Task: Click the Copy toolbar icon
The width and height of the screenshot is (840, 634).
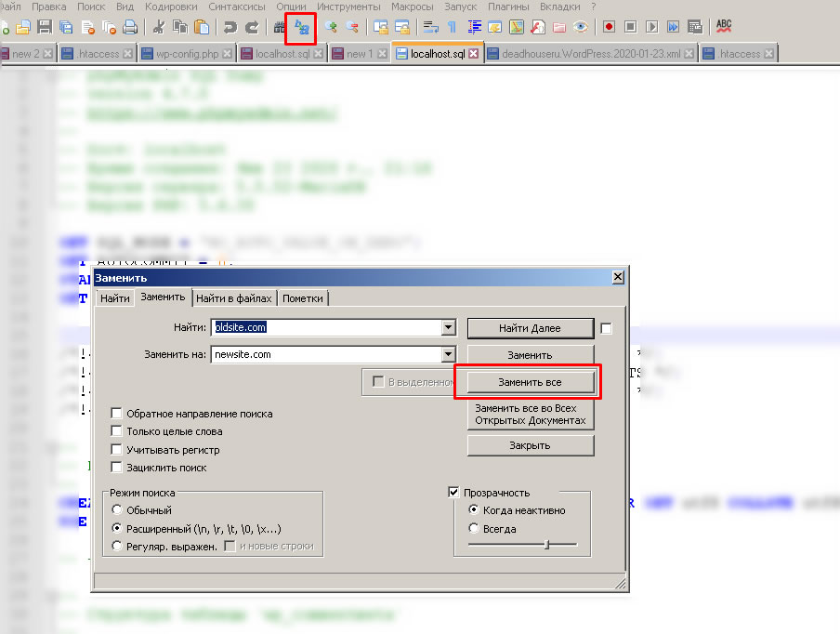Action: tap(180, 27)
